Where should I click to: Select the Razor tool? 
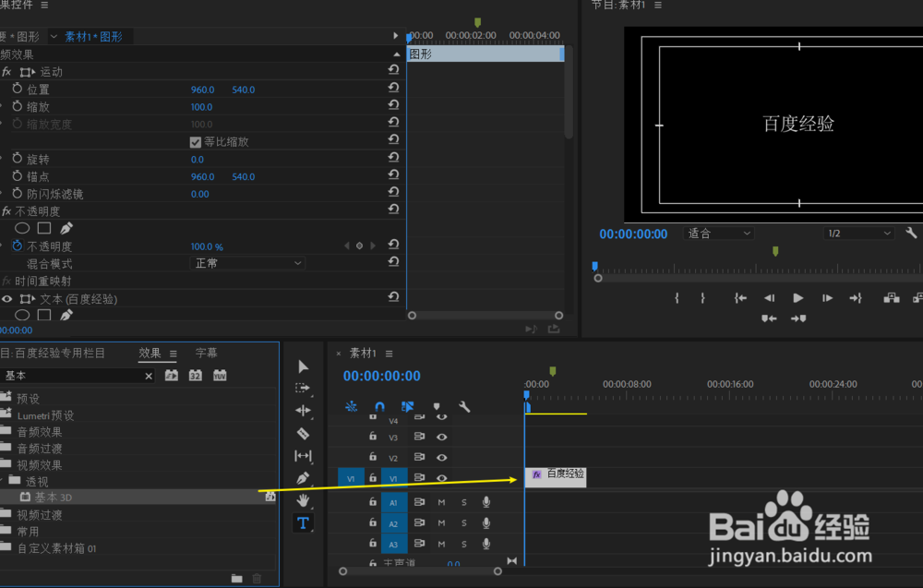click(303, 433)
